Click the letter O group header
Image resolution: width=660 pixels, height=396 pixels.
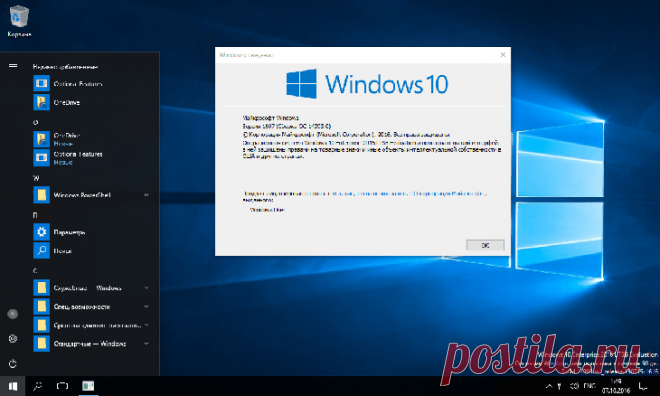(35, 122)
